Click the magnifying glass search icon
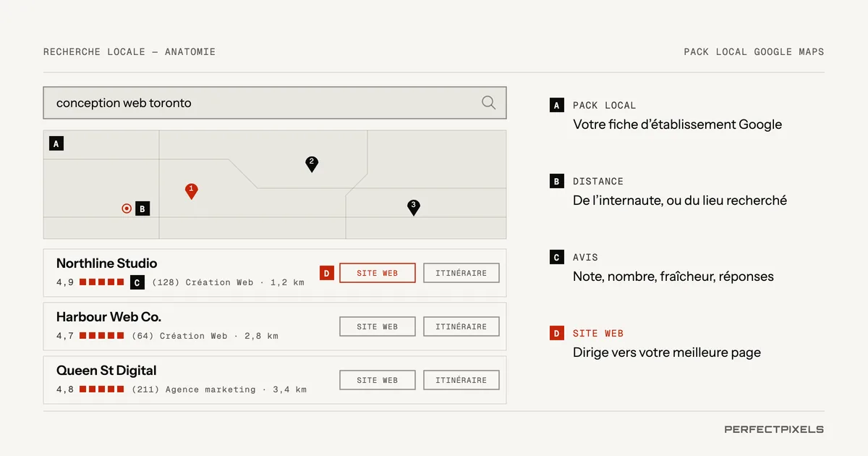 tap(489, 103)
